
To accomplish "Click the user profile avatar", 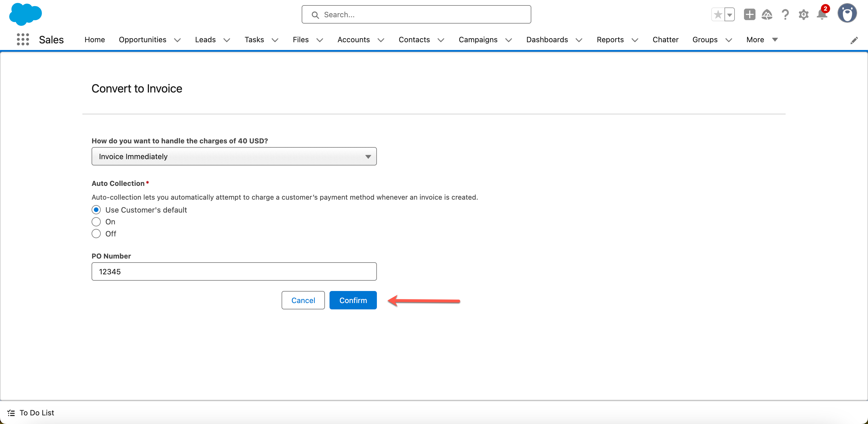I will pyautogui.click(x=847, y=13).
